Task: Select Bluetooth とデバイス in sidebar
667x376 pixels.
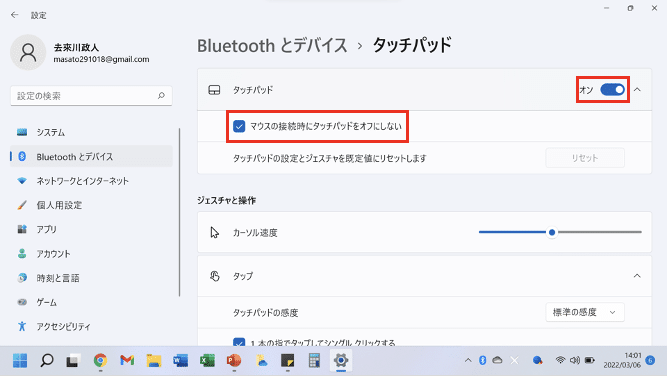Action: 91,157
